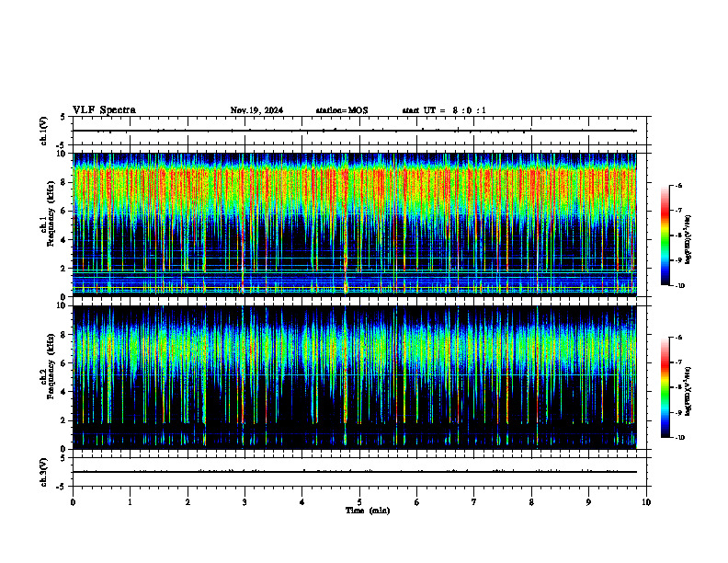Click the "-10" label on ch.2 color scale

679,438
